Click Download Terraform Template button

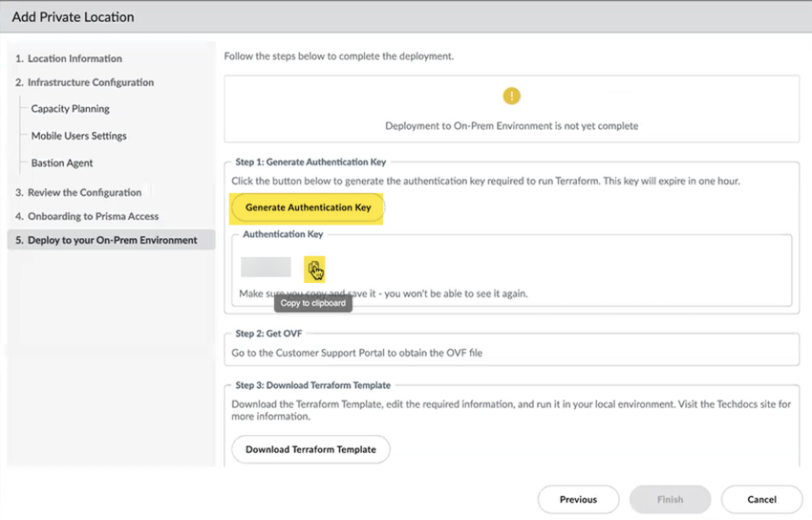point(310,449)
